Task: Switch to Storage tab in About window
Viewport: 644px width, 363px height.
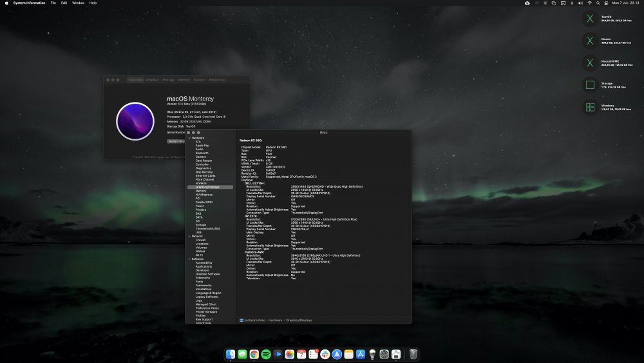Action: [x=168, y=80]
